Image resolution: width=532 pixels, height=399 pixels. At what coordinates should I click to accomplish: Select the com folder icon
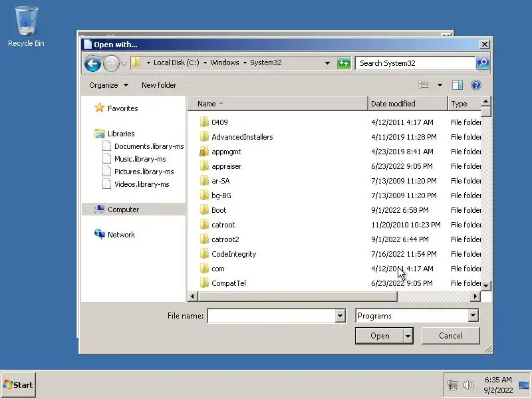coord(204,269)
